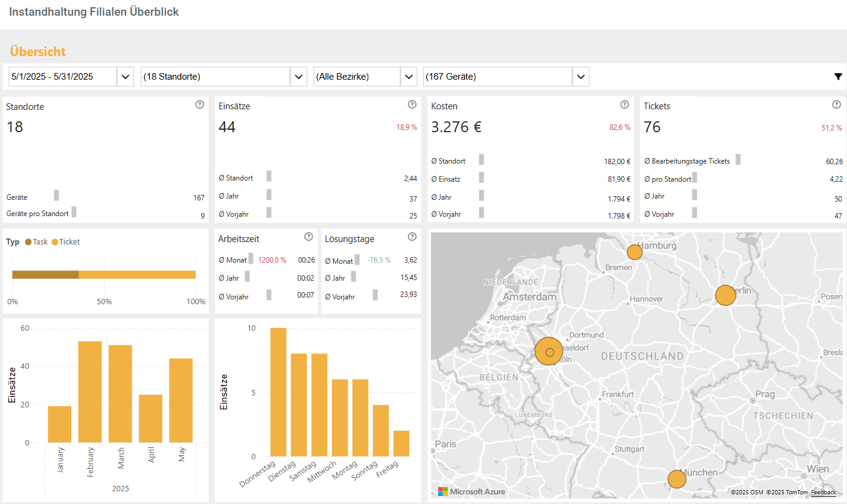Open the filter funnel icon
The height and width of the screenshot is (504, 847).
pyautogui.click(x=838, y=77)
